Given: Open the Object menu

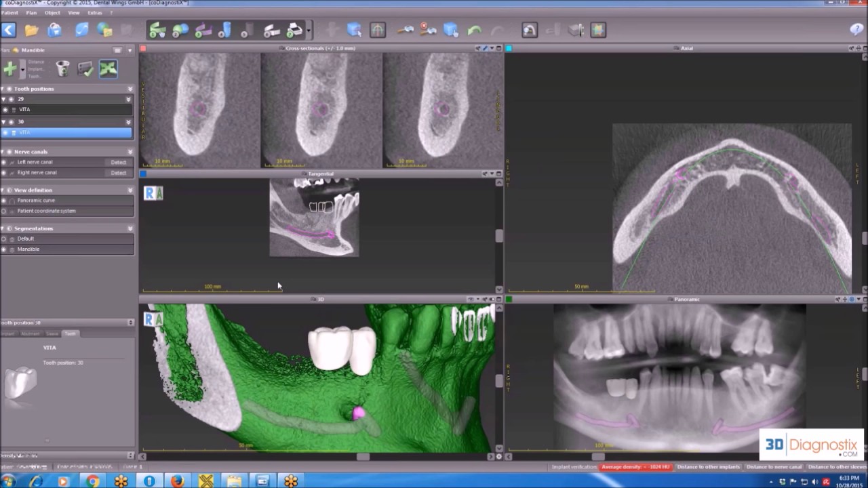Looking at the screenshot, I should (52, 13).
